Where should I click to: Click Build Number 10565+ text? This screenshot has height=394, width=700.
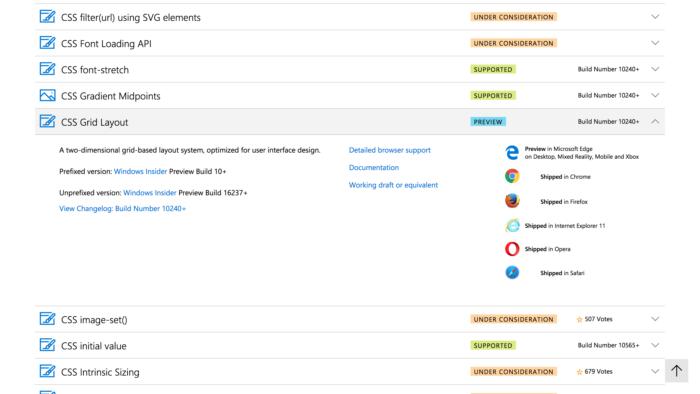pos(608,345)
